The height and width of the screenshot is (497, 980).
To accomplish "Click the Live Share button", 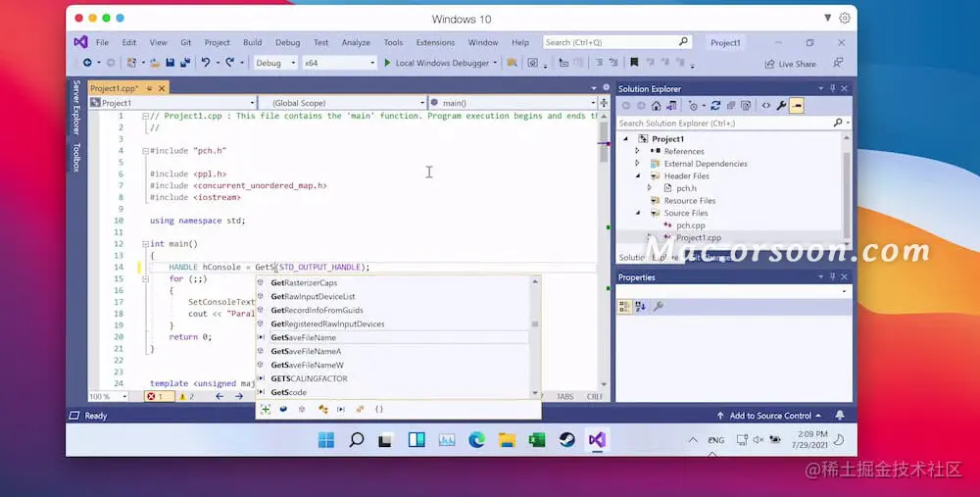I will (x=790, y=63).
